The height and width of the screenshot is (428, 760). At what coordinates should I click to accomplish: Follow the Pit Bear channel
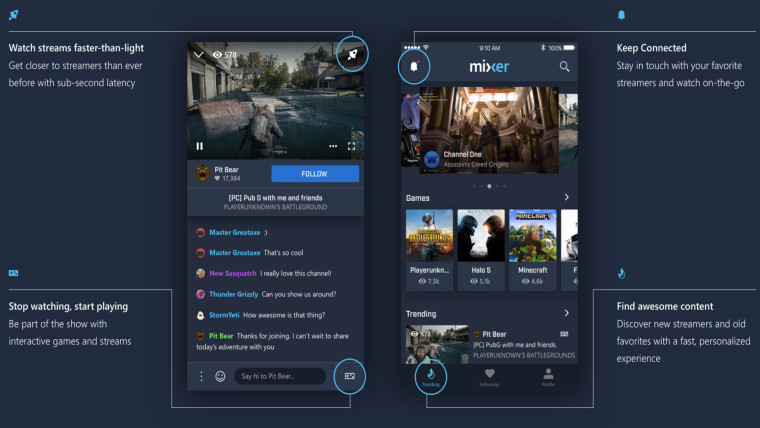tap(315, 174)
